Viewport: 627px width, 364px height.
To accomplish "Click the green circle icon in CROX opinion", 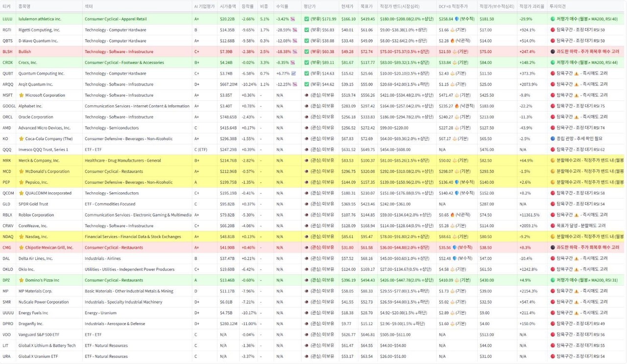I will [553, 63].
